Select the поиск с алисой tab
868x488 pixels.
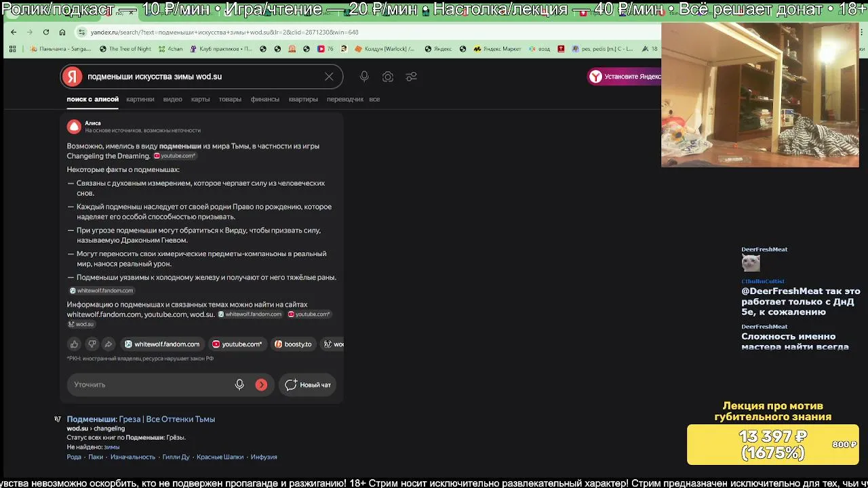click(92, 99)
